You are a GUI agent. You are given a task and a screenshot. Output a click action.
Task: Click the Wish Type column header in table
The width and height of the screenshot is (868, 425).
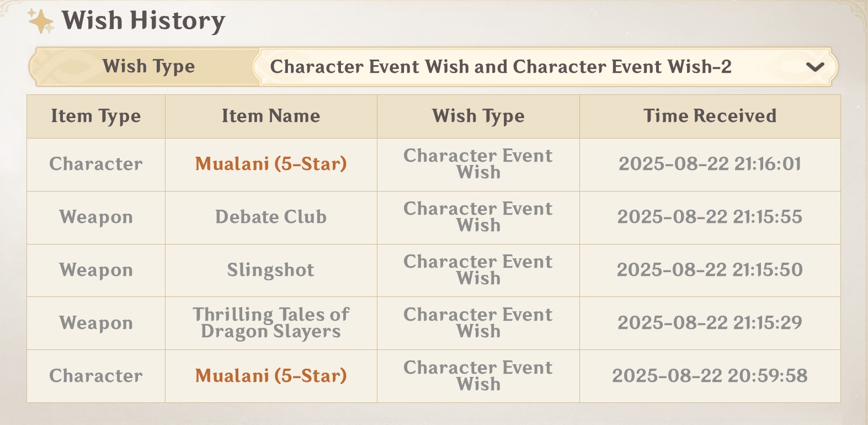478,116
